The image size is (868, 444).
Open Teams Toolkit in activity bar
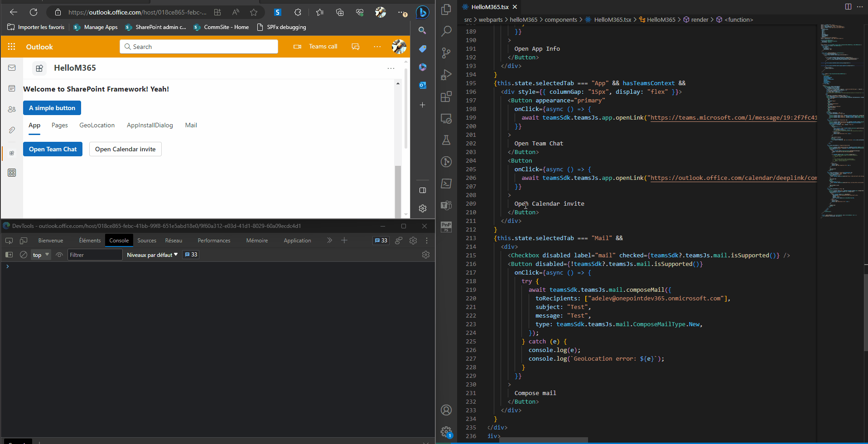coord(446,205)
